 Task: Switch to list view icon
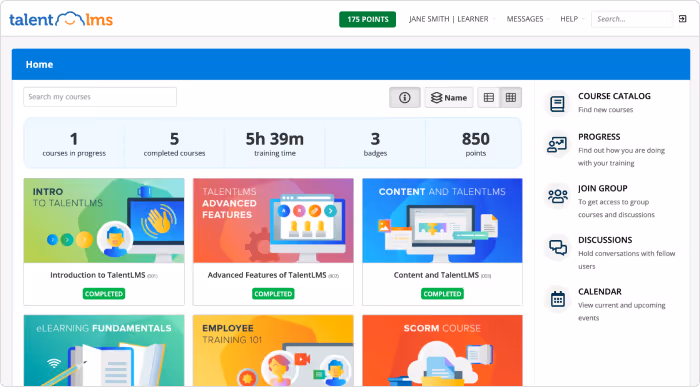coord(489,97)
